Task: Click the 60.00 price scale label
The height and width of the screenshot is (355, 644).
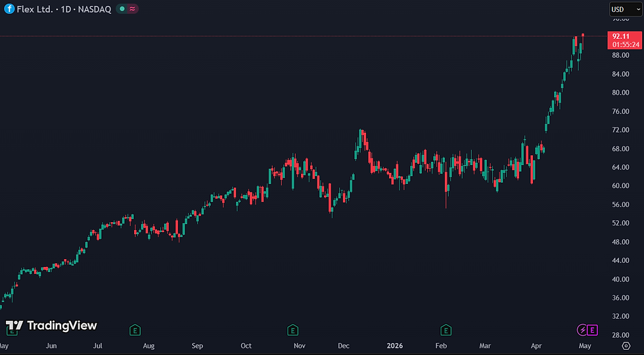Action: point(620,185)
